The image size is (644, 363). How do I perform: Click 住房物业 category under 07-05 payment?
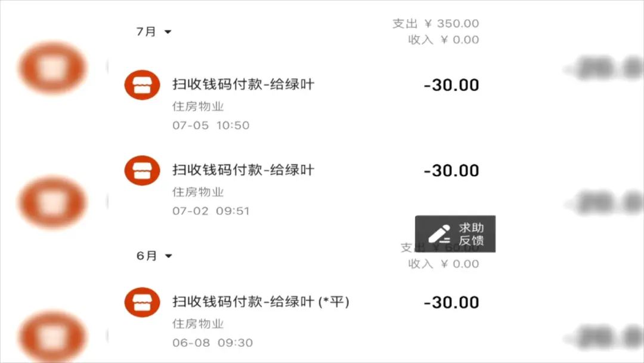point(198,106)
